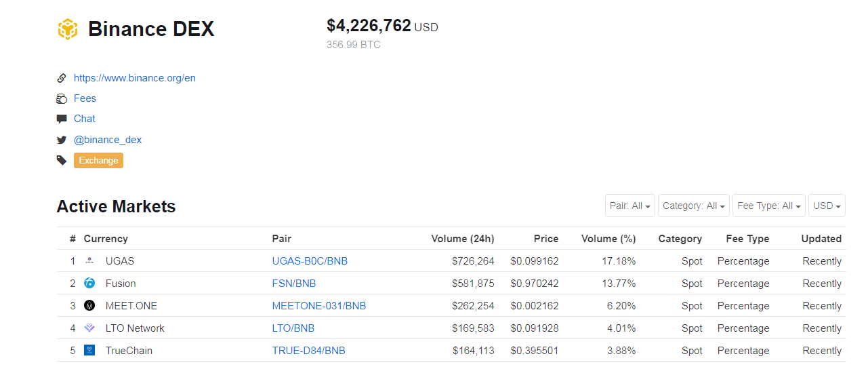The image size is (868, 367).
Task: Click the $262,254 volume cell
Action: [x=473, y=306]
